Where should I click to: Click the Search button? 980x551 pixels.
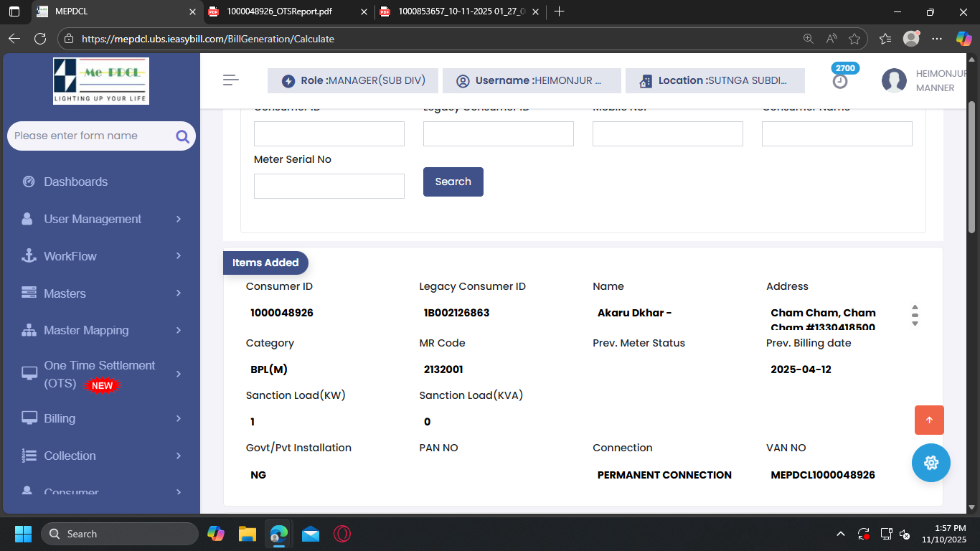point(453,182)
